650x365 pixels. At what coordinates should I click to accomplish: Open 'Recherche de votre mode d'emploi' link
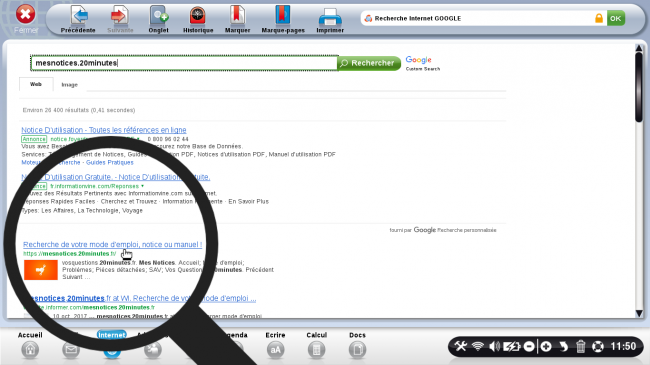click(x=112, y=244)
